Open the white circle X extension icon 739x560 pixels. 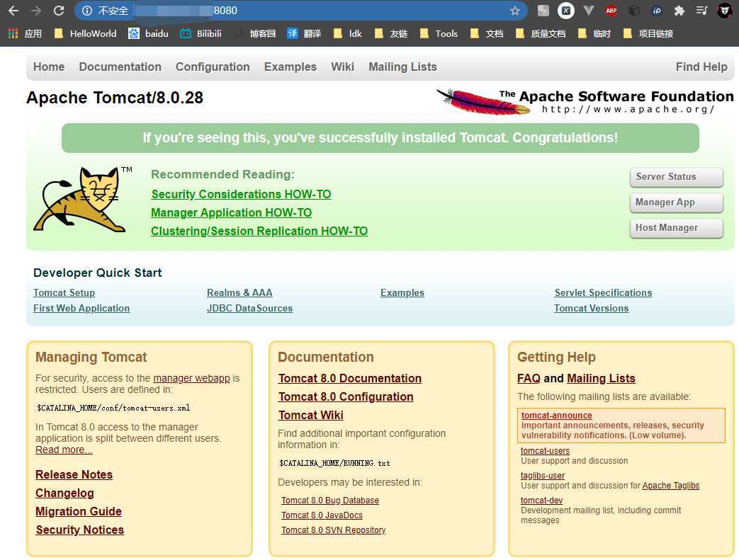click(x=565, y=11)
